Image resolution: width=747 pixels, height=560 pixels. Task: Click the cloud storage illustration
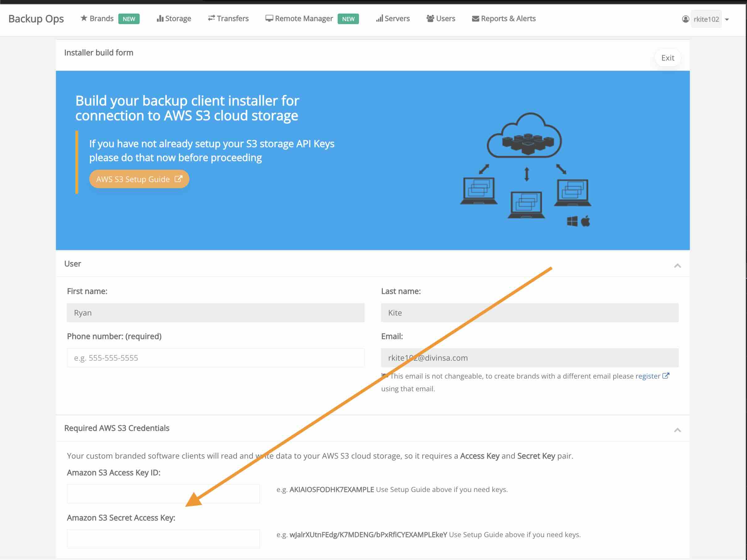526,170
